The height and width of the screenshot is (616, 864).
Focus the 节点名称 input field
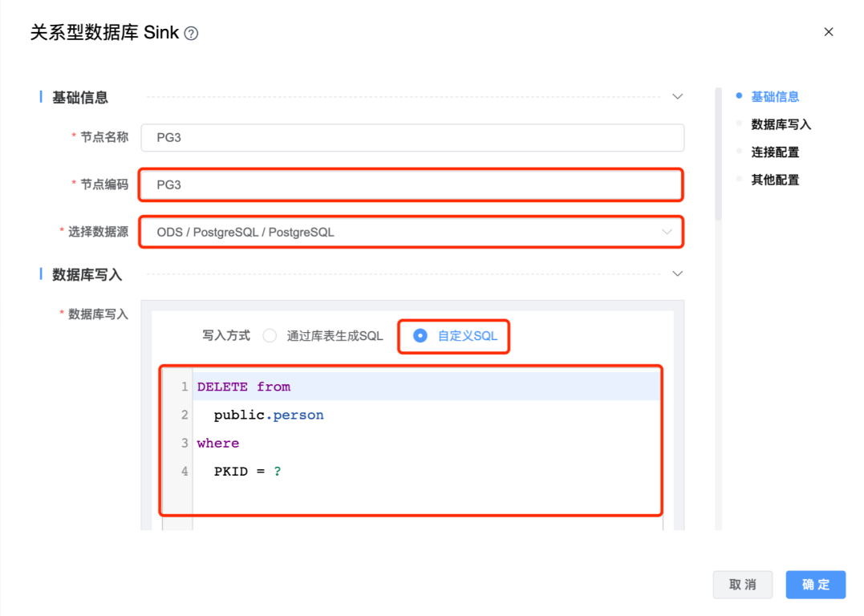[412, 137]
